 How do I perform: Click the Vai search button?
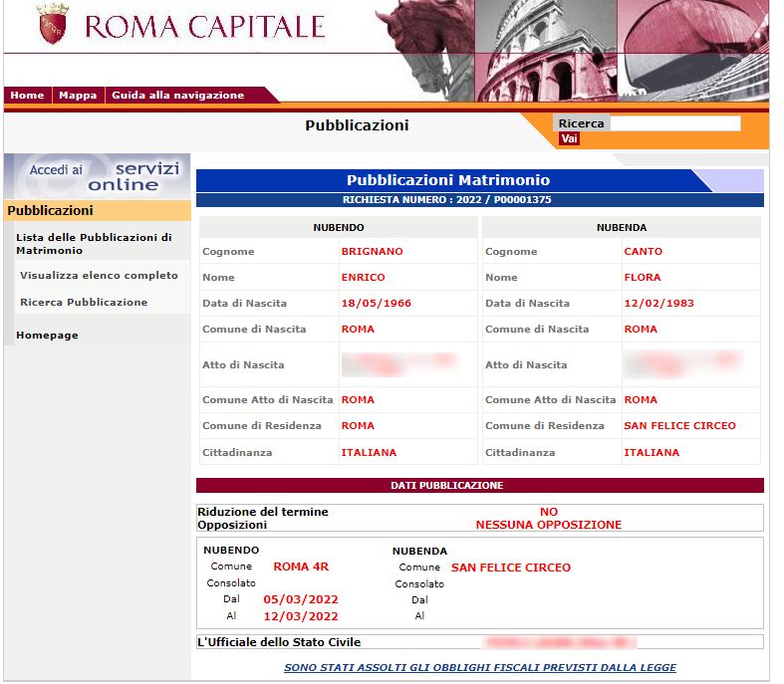coord(569,138)
